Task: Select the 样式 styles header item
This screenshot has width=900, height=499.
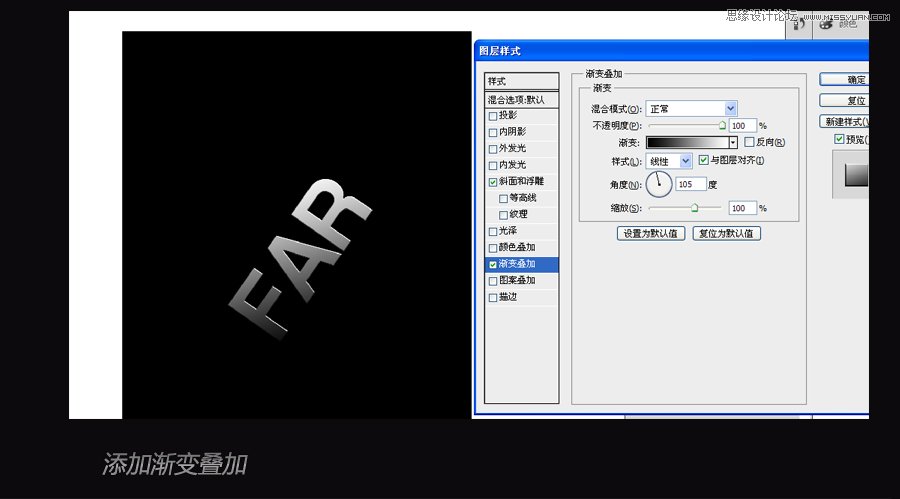Action: coord(521,81)
